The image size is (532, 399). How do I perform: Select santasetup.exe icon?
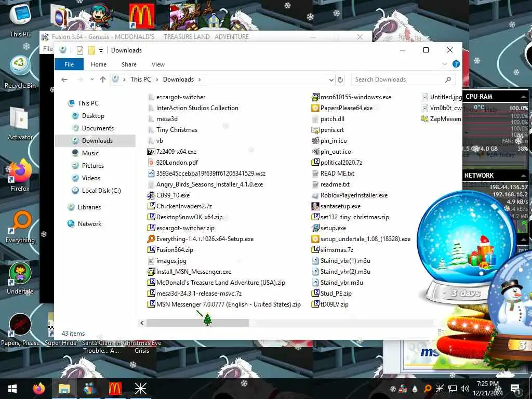(x=315, y=206)
